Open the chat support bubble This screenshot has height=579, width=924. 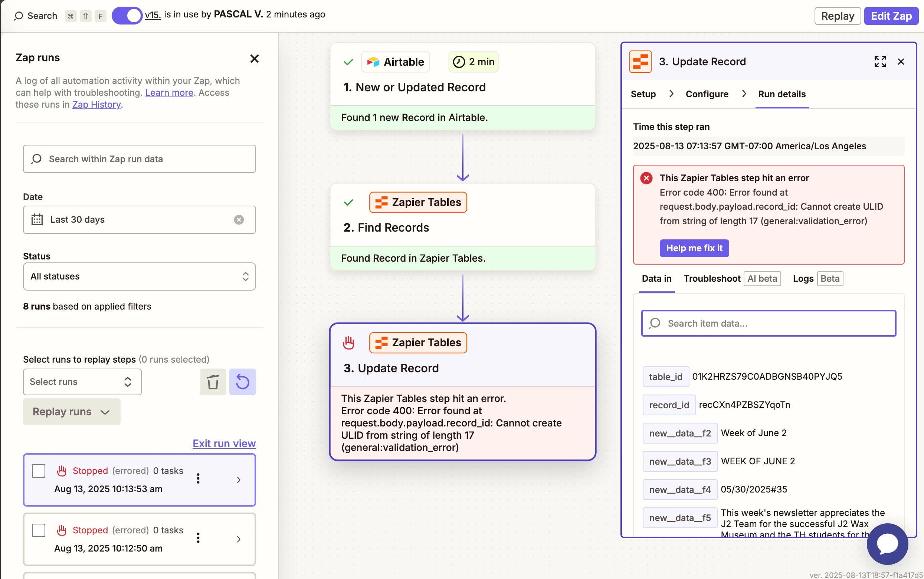887,544
